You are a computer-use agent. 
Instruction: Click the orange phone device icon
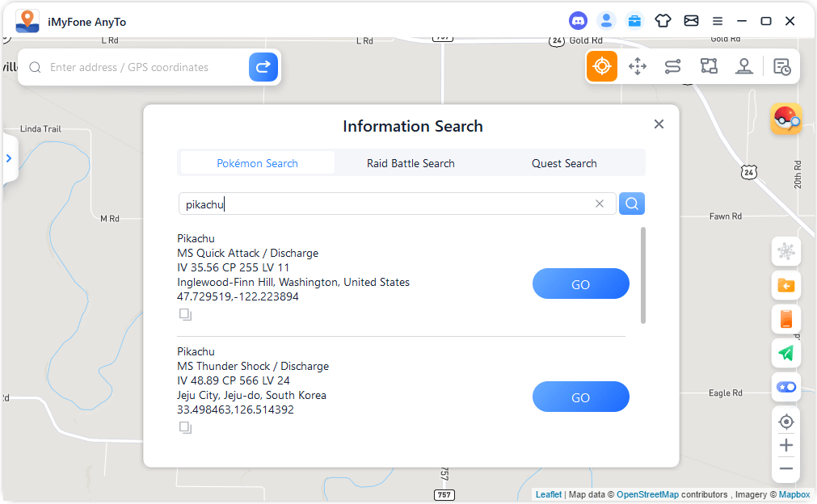point(786,319)
